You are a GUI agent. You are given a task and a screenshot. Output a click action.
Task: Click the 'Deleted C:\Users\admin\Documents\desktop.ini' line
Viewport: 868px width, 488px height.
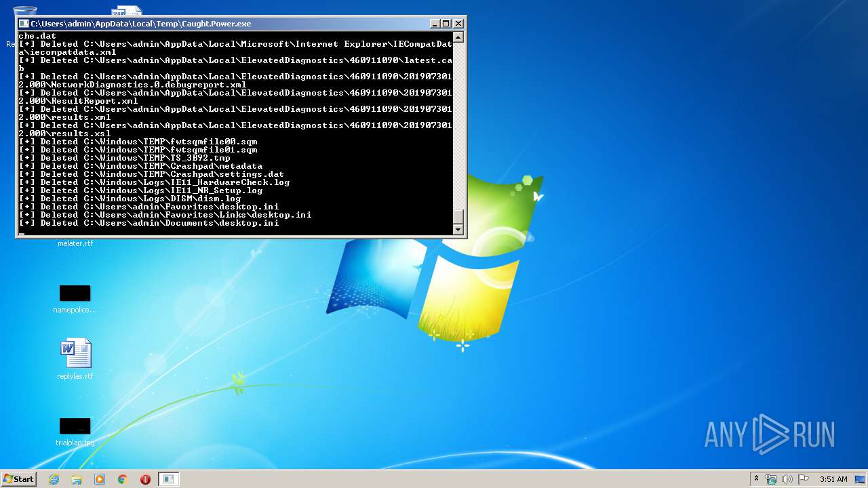point(149,223)
